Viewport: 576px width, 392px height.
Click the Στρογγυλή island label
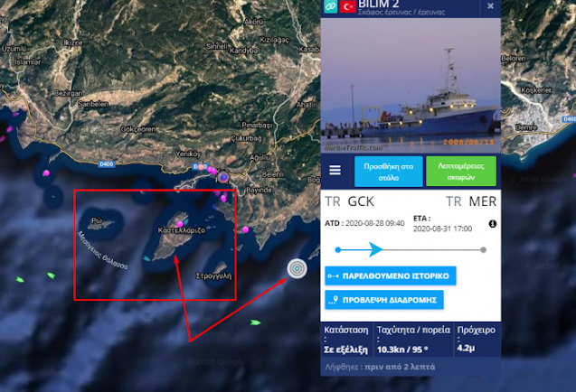(x=213, y=276)
